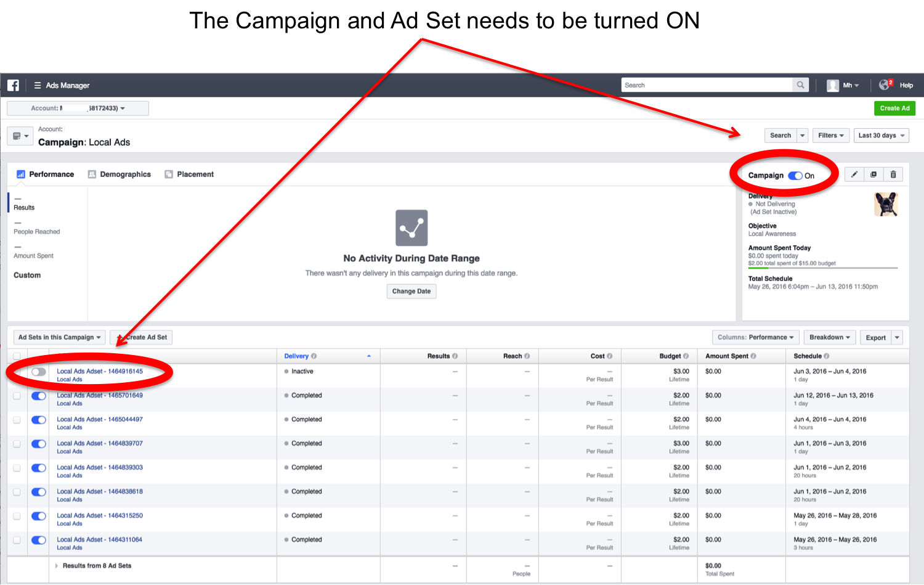Click the Facebook logo icon
Screen dimensions: 924x585
(13, 85)
